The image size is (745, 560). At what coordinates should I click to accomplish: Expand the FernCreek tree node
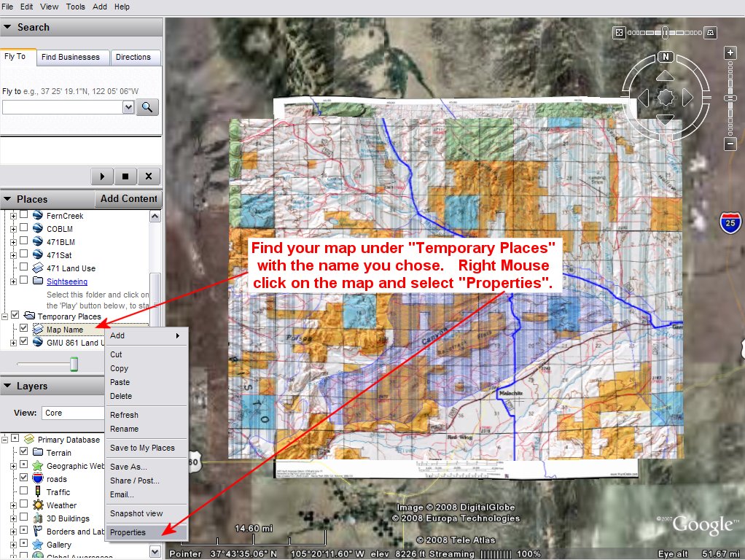point(13,216)
